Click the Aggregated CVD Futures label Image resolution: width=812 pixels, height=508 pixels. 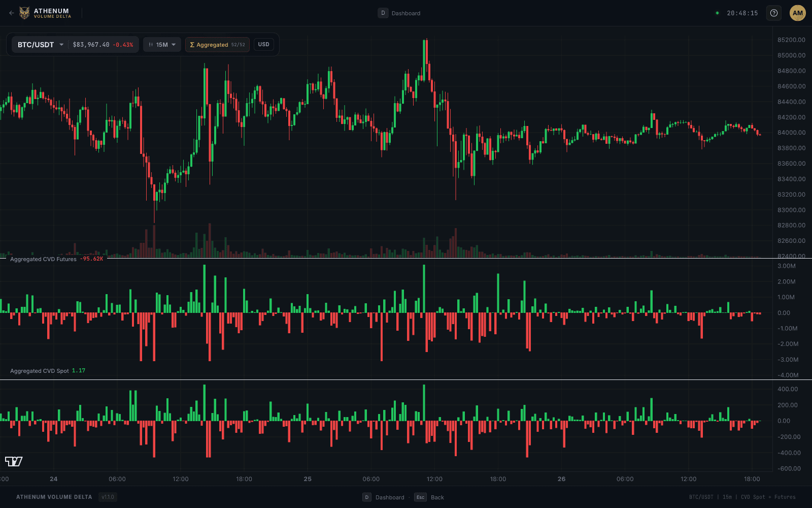(x=43, y=259)
